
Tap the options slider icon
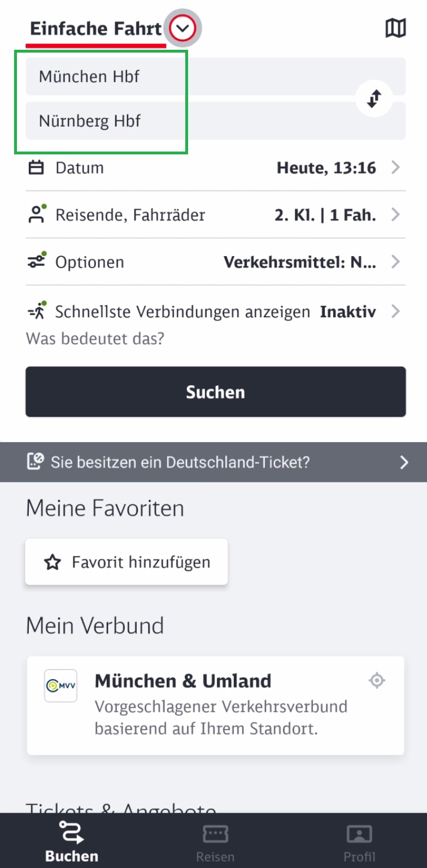coord(37,261)
